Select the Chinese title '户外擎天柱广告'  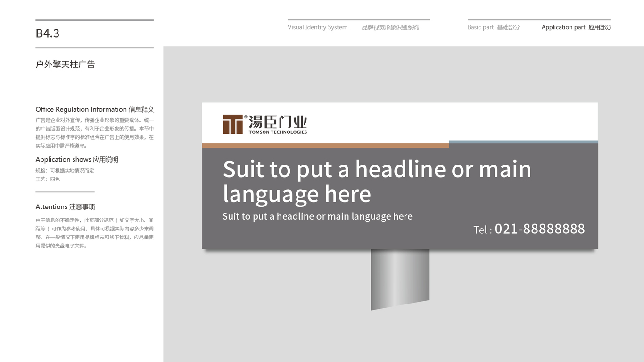click(x=65, y=65)
